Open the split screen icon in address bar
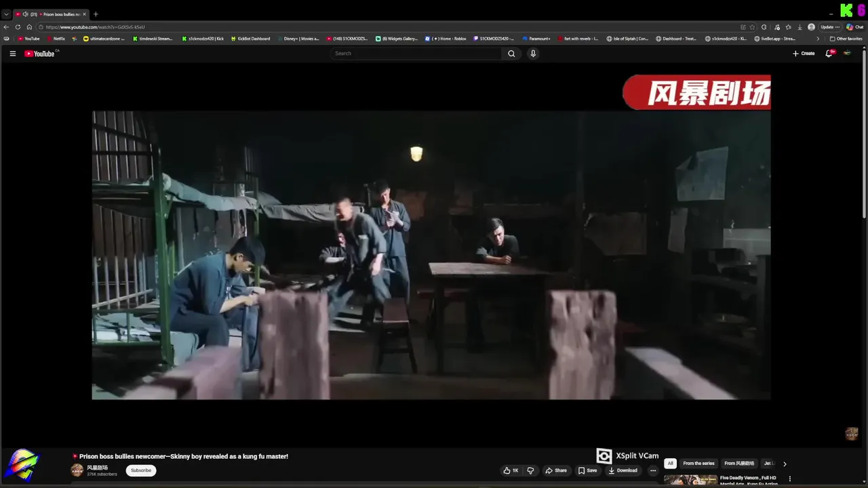Viewport: 868px width, 488px height. [x=743, y=27]
